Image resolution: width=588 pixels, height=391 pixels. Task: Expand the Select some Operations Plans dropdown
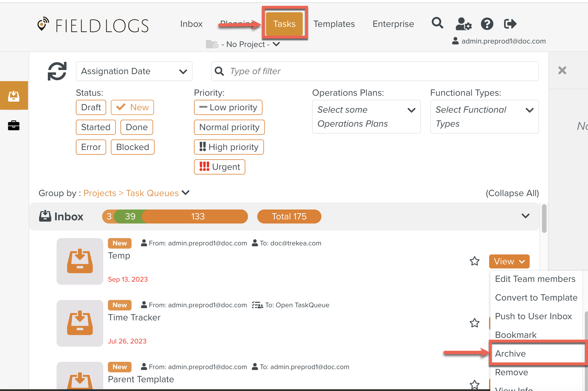pyautogui.click(x=366, y=117)
